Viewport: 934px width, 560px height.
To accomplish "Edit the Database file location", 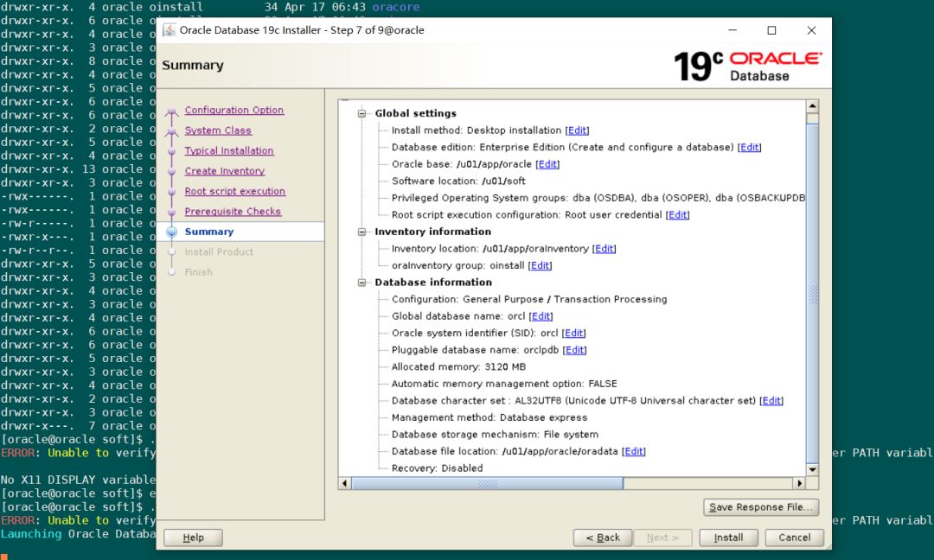I will click(x=634, y=451).
